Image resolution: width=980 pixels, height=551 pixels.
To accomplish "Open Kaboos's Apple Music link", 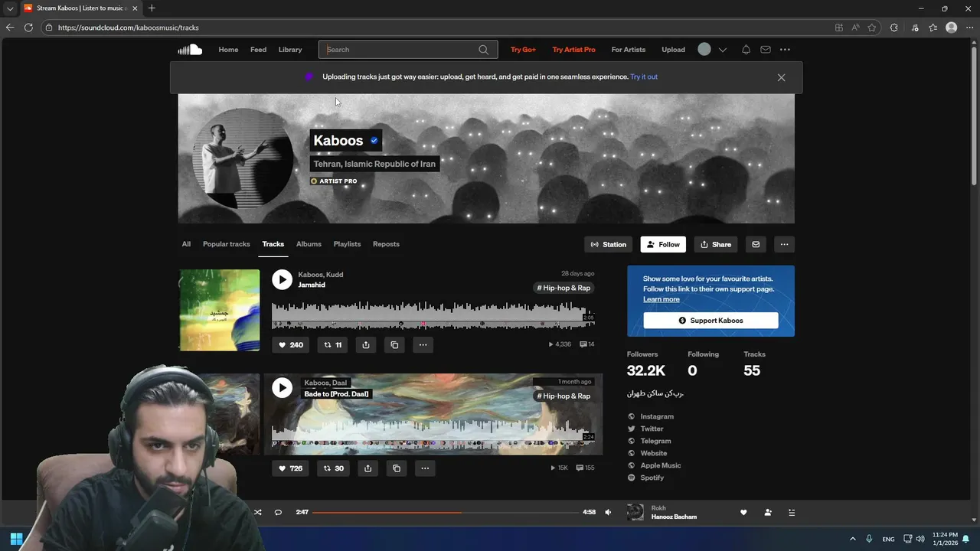I will click(x=660, y=465).
